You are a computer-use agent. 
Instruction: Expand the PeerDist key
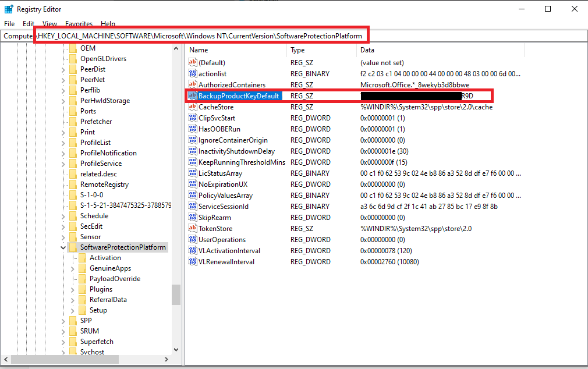63,70
